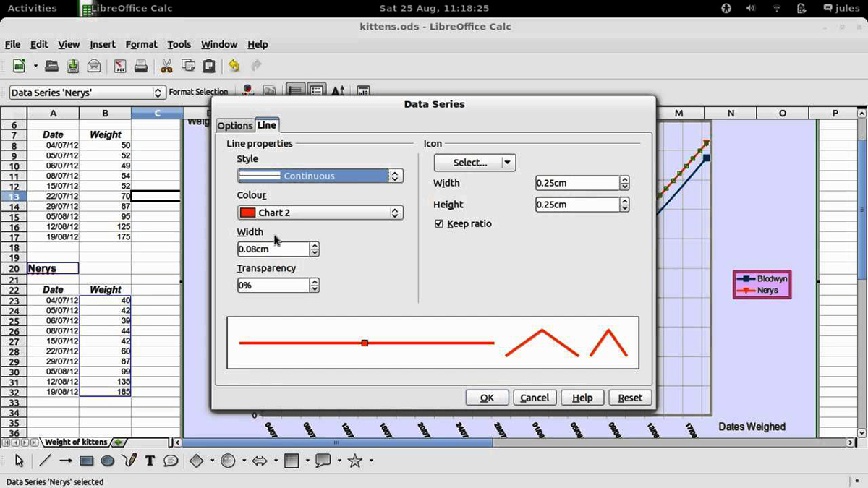Switch to the Options tab

point(234,124)
